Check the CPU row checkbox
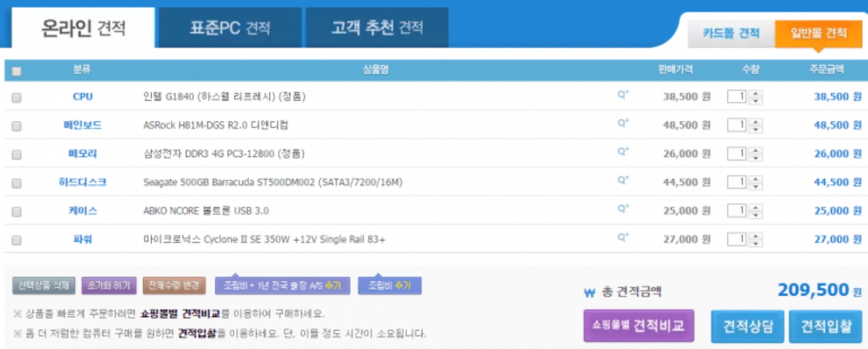The image size is (868, 349). pyautogui.click(x=17, y=98)
